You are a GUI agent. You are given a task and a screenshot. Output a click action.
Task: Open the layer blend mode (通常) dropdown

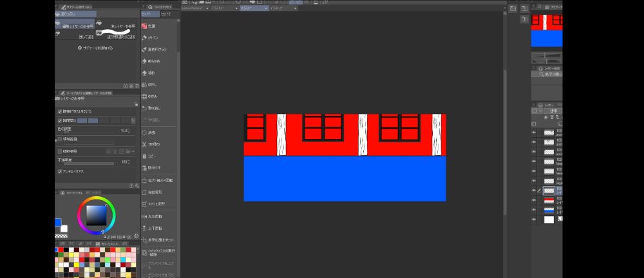[x=553, y=111]
